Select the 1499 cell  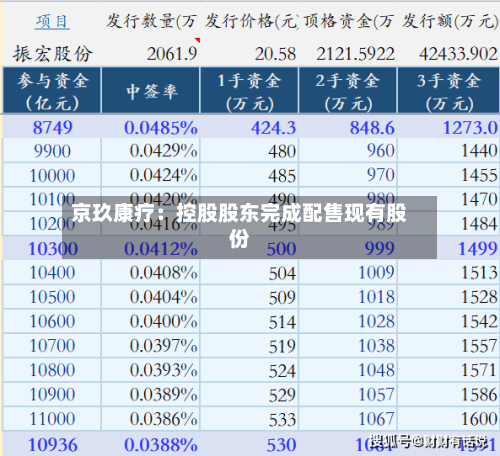[x=449, y=248]
